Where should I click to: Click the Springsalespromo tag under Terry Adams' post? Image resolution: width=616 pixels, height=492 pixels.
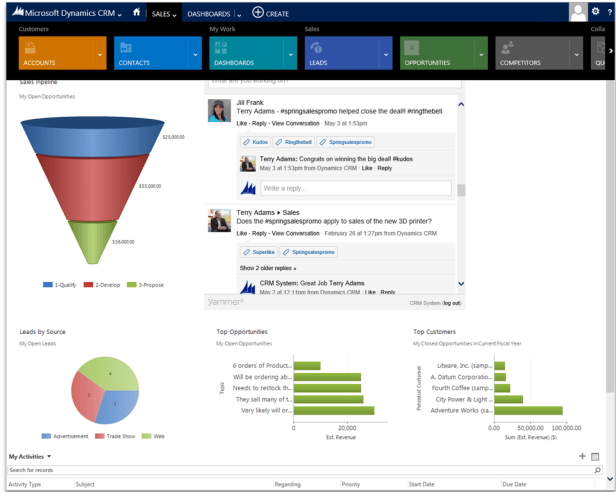coord(308,252)
